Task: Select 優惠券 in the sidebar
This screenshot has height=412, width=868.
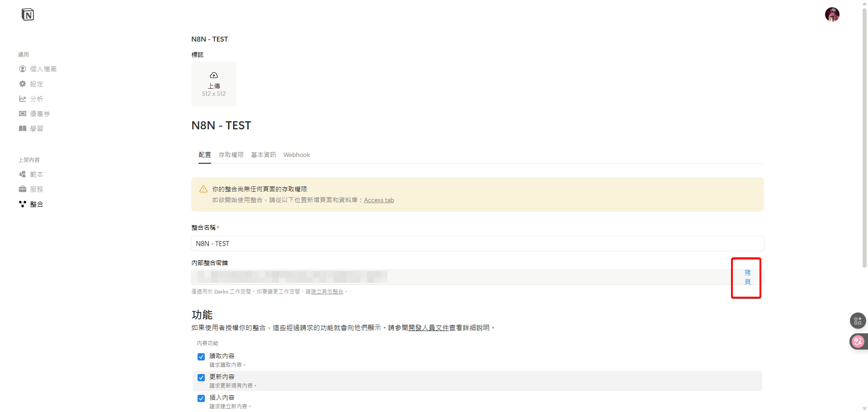Action: [40, 114]
